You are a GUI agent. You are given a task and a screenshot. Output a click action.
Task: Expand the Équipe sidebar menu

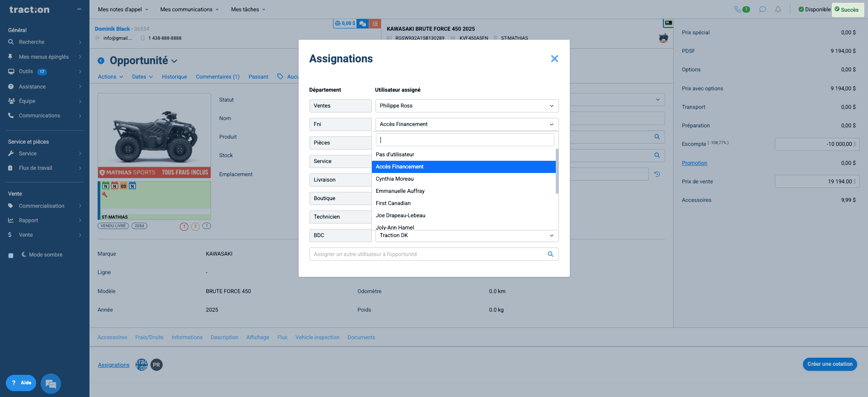click(x=45, y=101)
